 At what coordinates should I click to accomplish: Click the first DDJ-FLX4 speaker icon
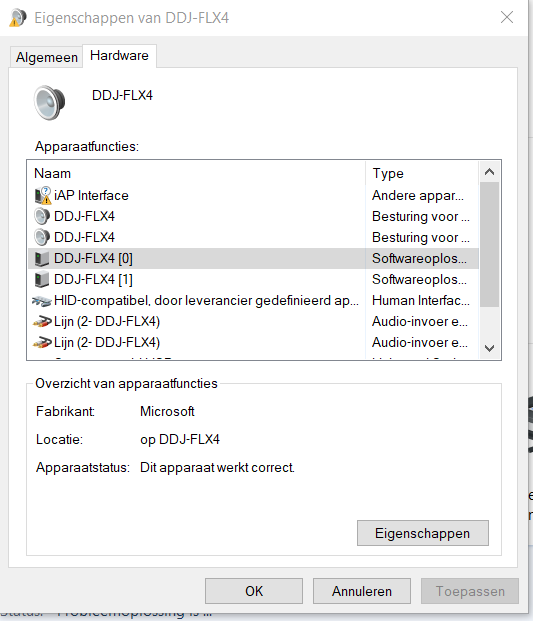pyautogui.click(x=42, y=216)
